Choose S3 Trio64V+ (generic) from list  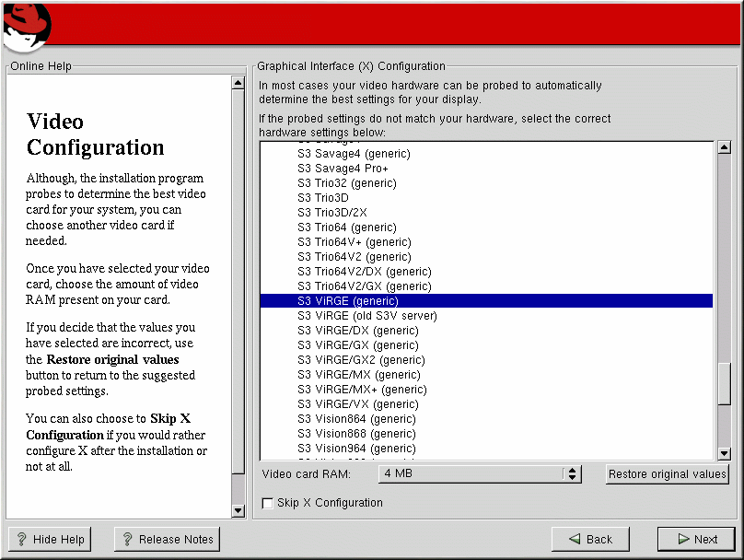click(x=486, y=242)
